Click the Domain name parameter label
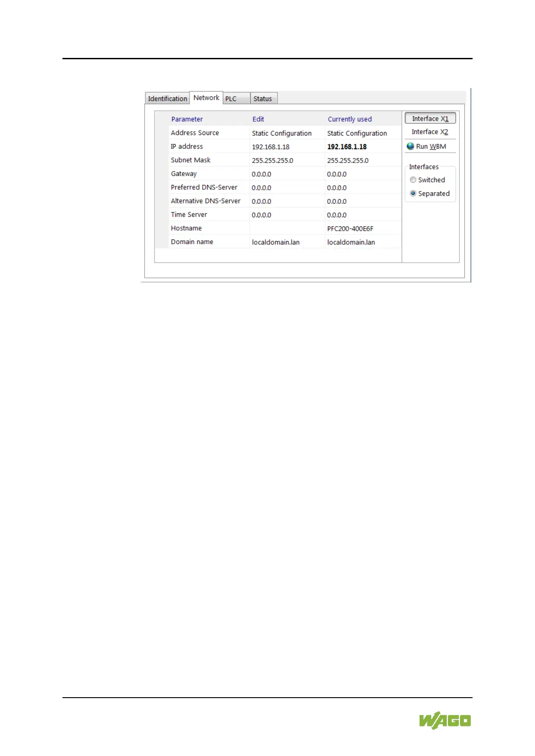 192,242
